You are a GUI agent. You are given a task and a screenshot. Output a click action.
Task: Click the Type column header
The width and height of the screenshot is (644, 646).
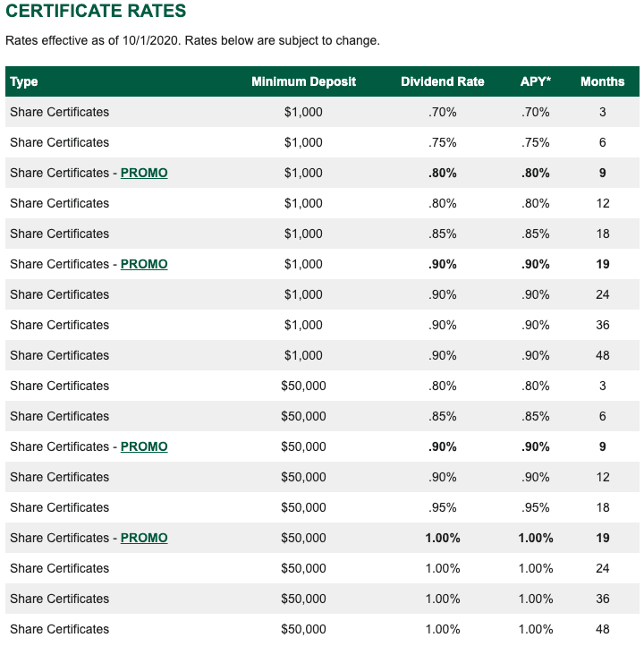point(24,81)
